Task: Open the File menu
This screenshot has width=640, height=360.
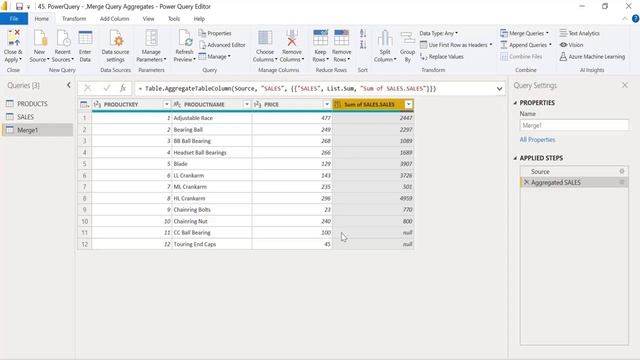Action: coord(14,19)
